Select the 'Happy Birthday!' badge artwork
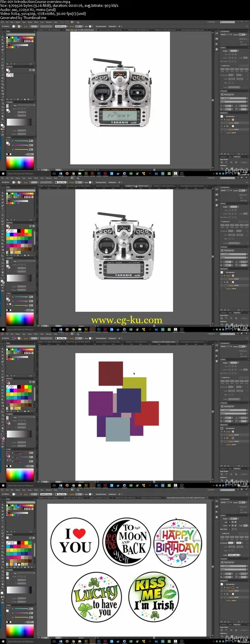 tap(178, 543)
